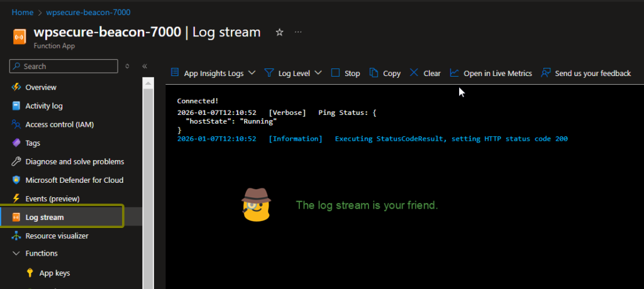644x289 pixels.
Task: Open Activity log from the sidebar
Action: click(x=44, y=106)
